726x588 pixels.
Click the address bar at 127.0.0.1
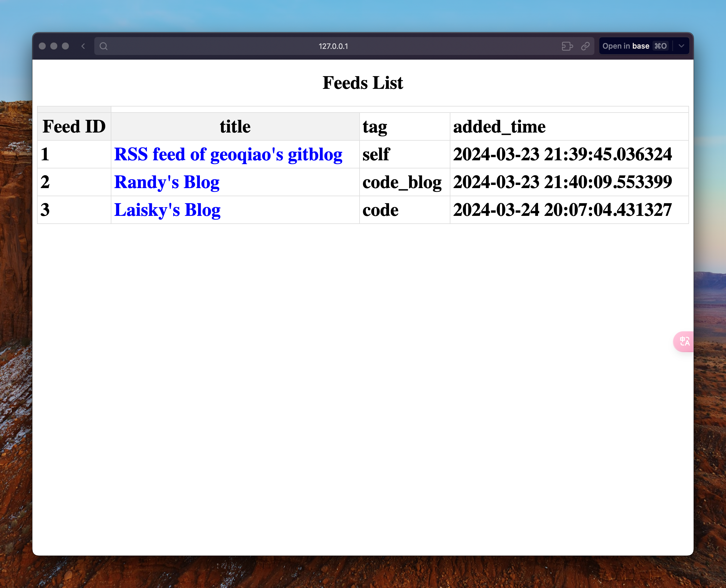click(x=333, y=46)
